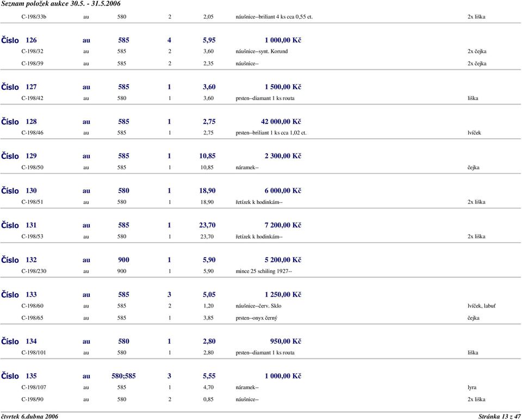Click the footer date čtvrtek 6.dubna 2006
This screenshot has height=420, width=522.
pos(29,416)
